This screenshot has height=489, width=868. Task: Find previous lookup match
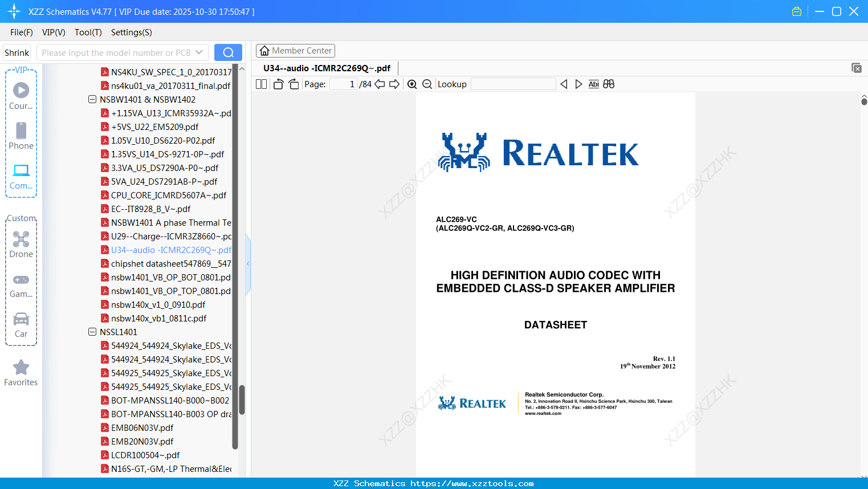click(x=564, y=84)
